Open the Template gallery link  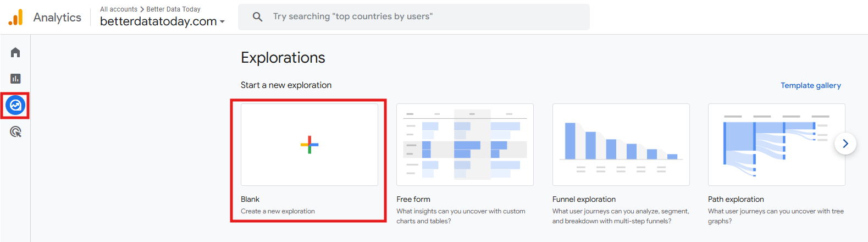[x=811, y=85]
